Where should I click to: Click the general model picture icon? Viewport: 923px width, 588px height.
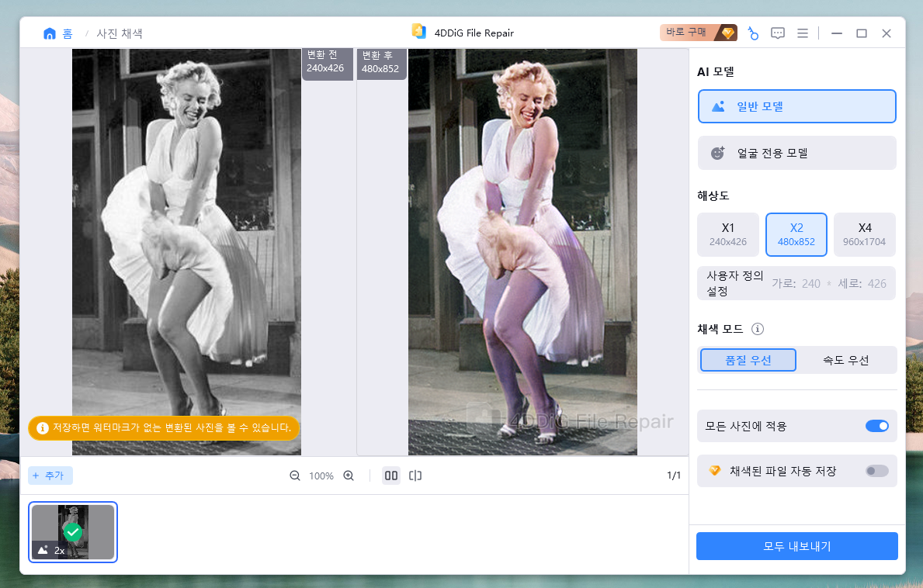point(718,106)
